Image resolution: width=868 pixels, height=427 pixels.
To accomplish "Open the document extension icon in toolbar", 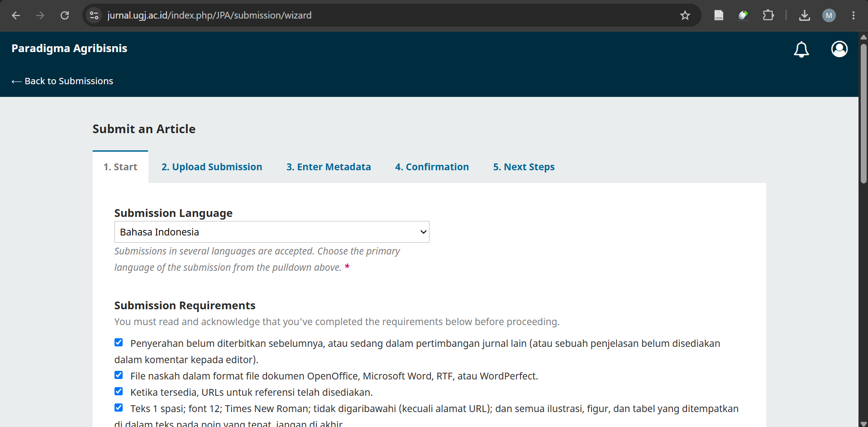I will point(719,15).
